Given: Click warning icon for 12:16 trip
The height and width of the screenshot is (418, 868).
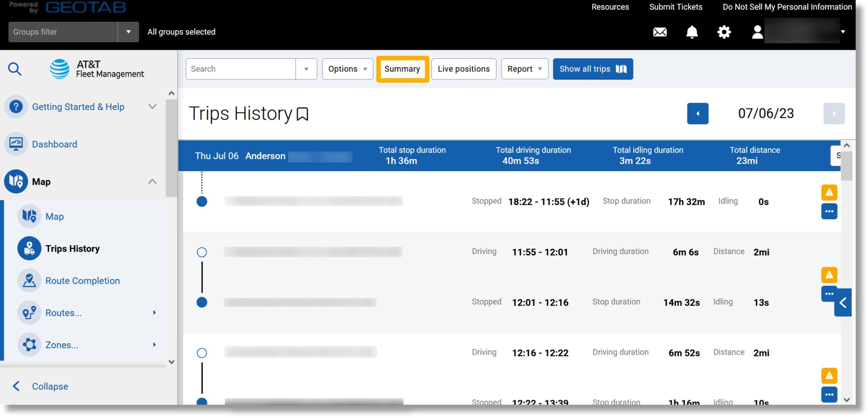Looking at the screenshot, I should point(829,376).
